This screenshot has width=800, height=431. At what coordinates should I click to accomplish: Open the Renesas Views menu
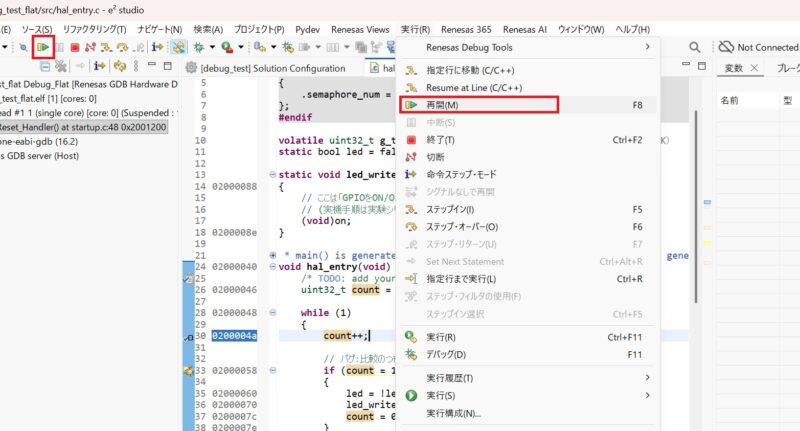tap(357, 30)
